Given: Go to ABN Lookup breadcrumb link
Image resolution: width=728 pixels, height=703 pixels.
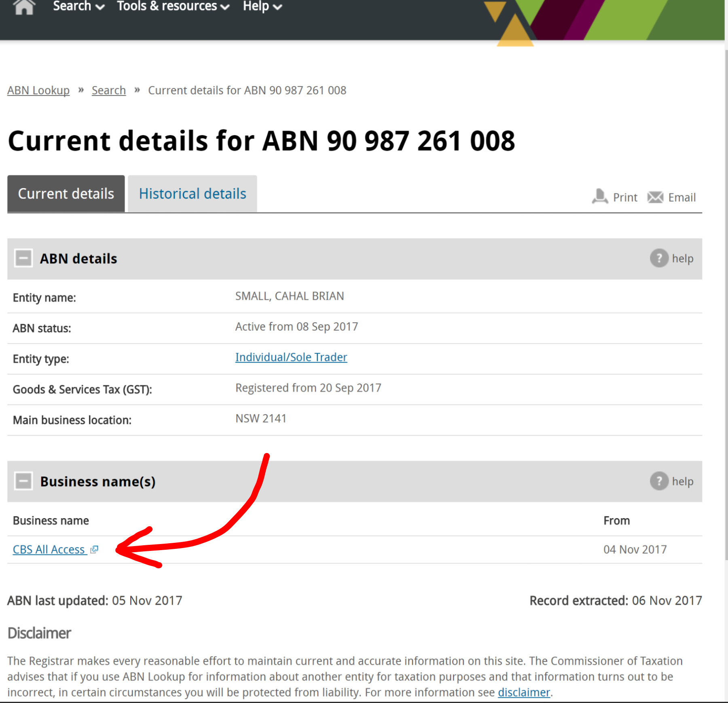Looking at the screenshot, I should pos(38,90).
